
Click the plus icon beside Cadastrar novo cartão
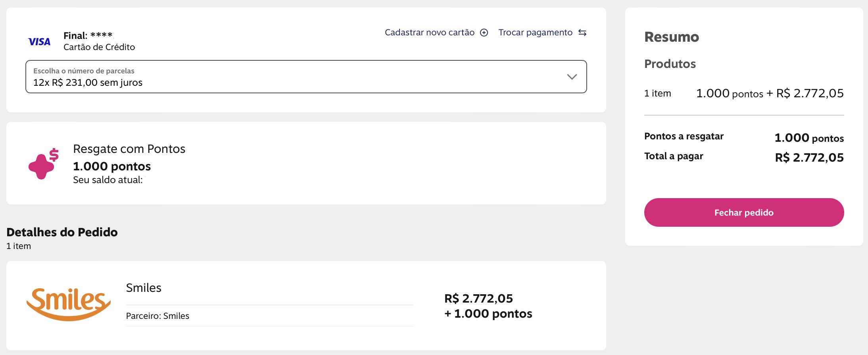click(484, 33)
